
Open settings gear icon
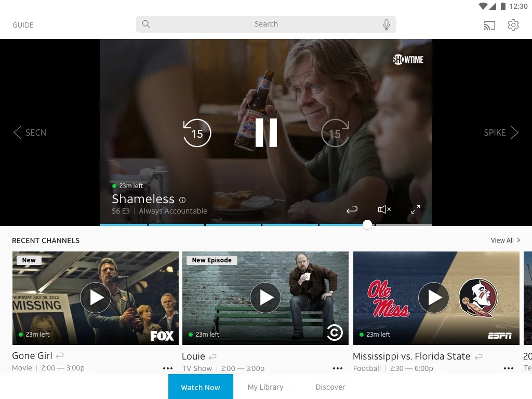pos(513,25)
